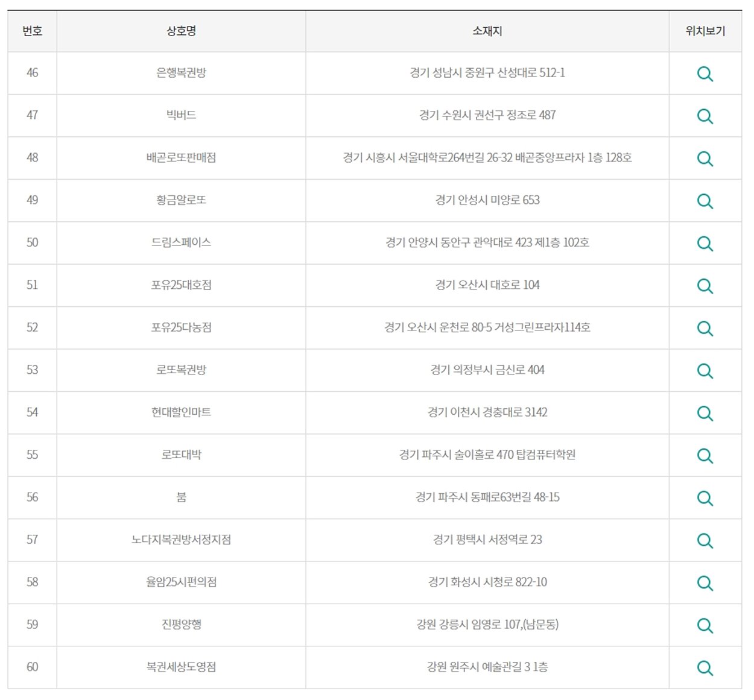This screenshot has height=700, width=754.
Task: Click address 강원 원주시 예술관길 3 1층
Action: (487, 667)
